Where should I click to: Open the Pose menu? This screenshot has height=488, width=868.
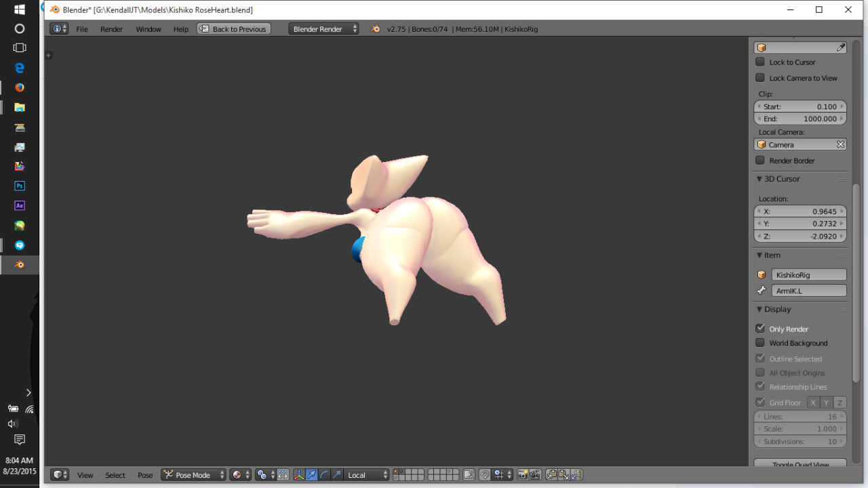tap(145, 475)
